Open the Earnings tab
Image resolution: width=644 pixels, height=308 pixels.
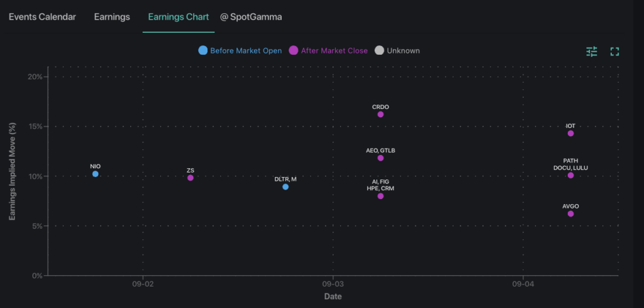tap(112, 17)
